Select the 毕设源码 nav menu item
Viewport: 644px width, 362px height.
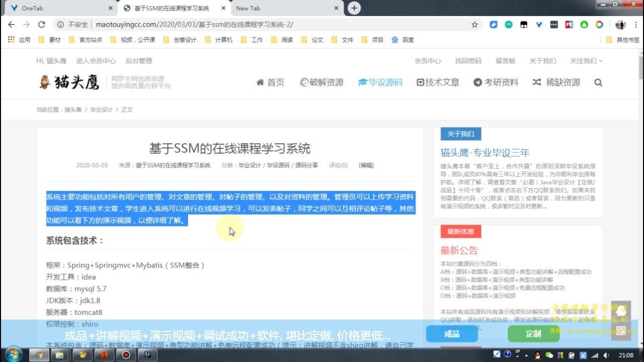pyautogui.click(x=380, y=82)
